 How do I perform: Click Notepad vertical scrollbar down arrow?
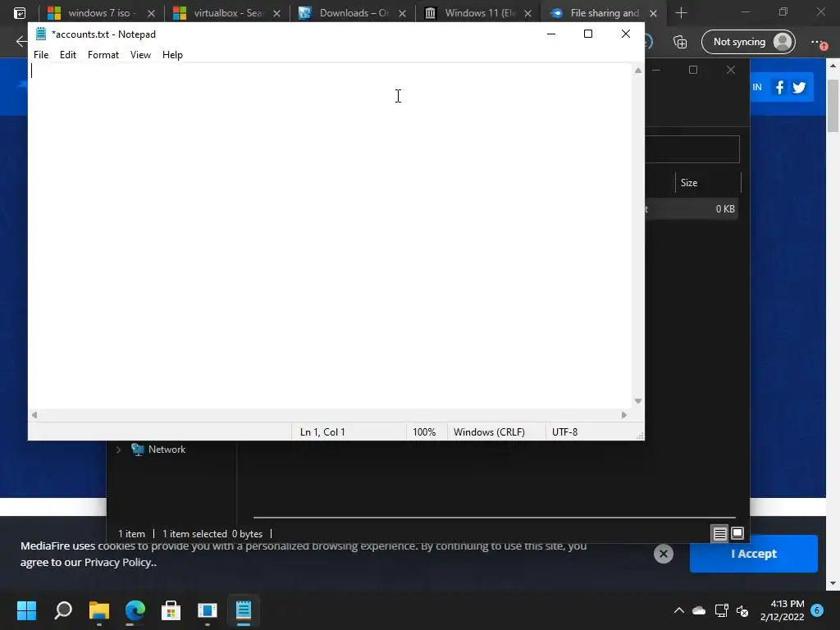(638, 401)
